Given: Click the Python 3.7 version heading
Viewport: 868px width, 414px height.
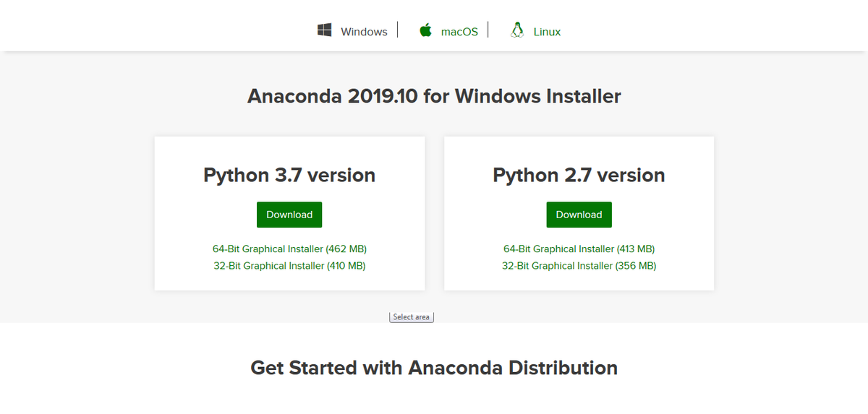Looking at the screenshot, I should [x=289, y=175].
